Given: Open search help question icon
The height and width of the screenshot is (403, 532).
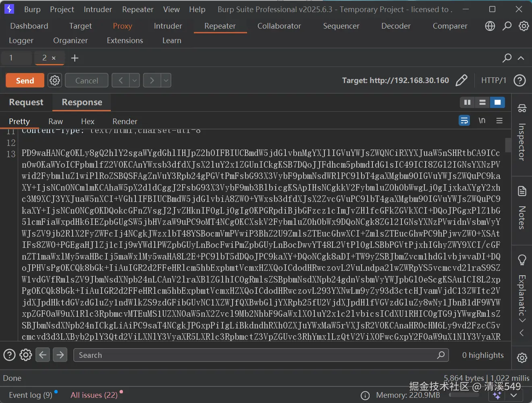Looking at the screenshot, I should (9, 355).
